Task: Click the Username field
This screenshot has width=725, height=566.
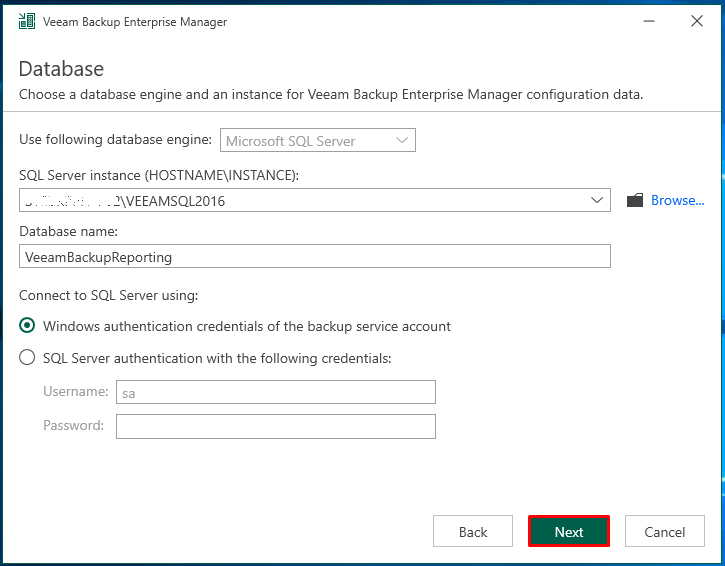Action: (x=276, y=392)
